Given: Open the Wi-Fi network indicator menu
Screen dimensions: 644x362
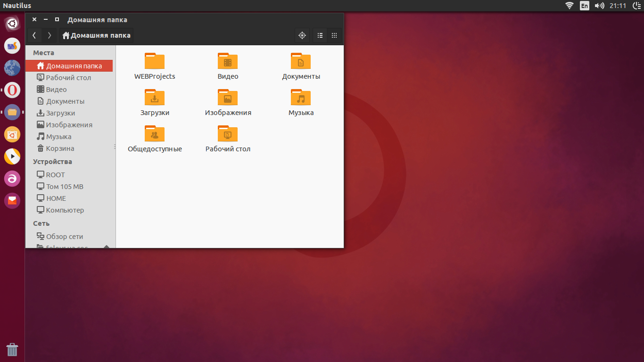Looking at the screenshot, I should tap(570, 6).
